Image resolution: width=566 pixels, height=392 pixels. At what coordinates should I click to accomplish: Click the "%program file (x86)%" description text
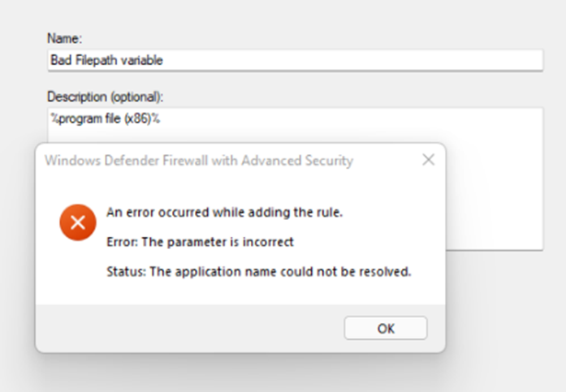102,118
